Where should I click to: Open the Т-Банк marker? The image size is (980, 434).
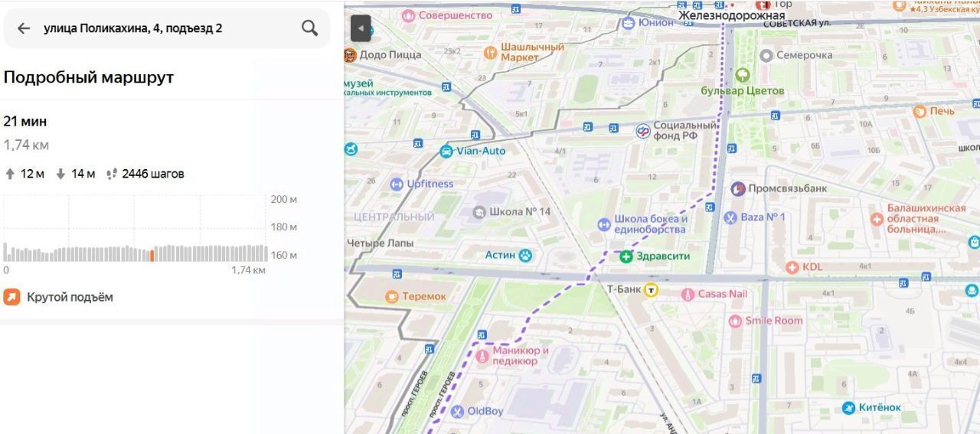(651, 289)
